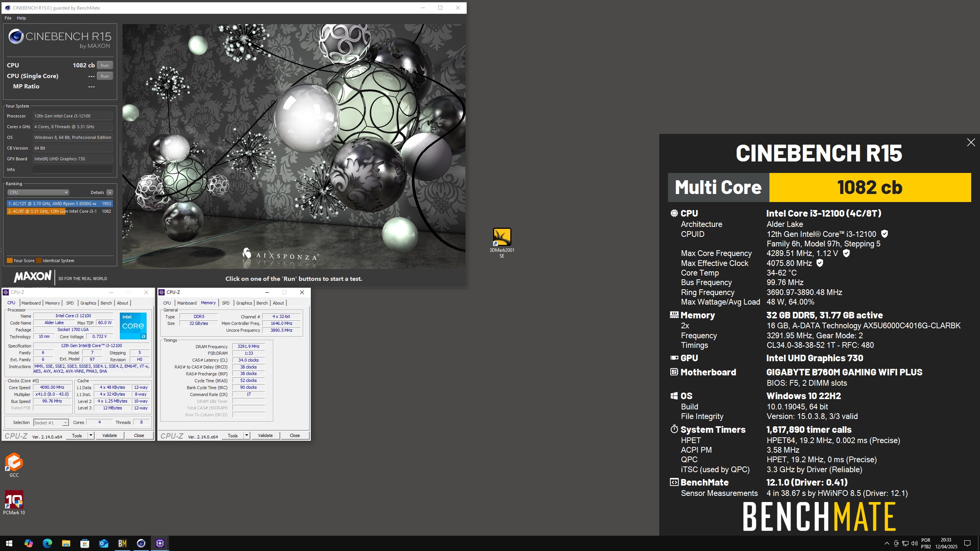Open the Tools dropdown arrow in right CPU-Z
This screenshot has height=551, width=980.
point(247,435)
